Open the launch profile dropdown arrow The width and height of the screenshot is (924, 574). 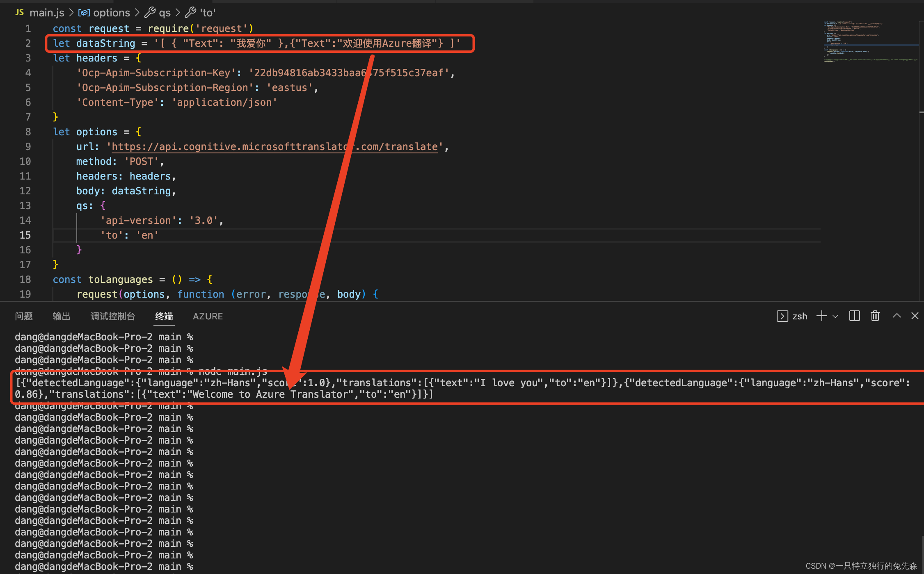pos(835,316)
